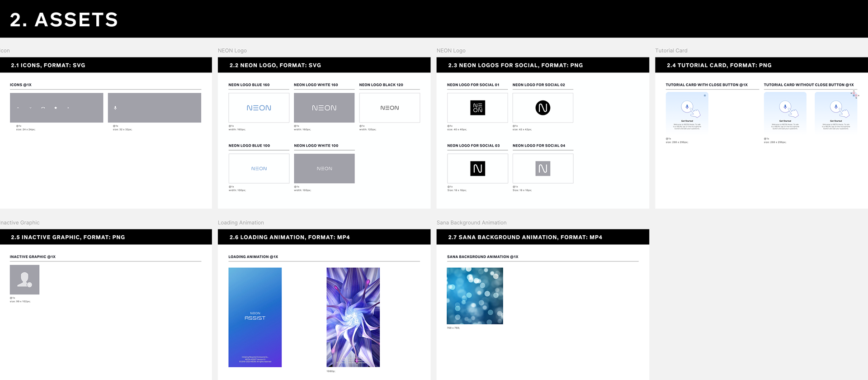Select NEON Logo frame label above section 2.2
The height and width of the screenshot is (380, 868).
point(232,51)
